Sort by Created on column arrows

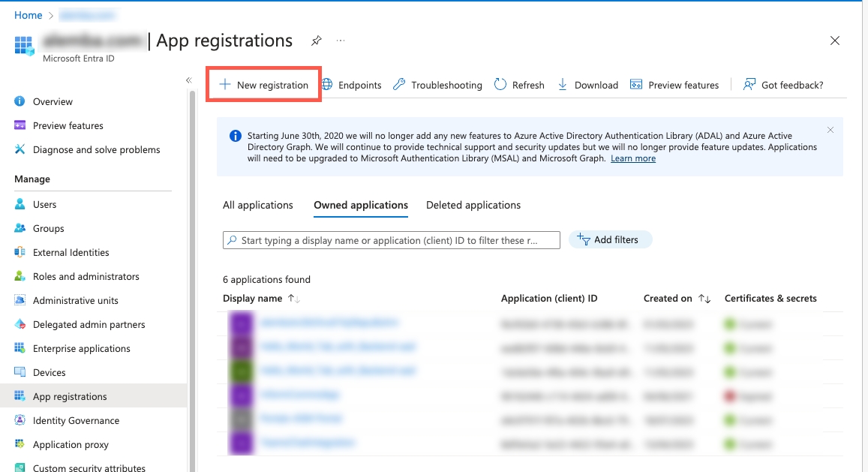click(704, 299)
